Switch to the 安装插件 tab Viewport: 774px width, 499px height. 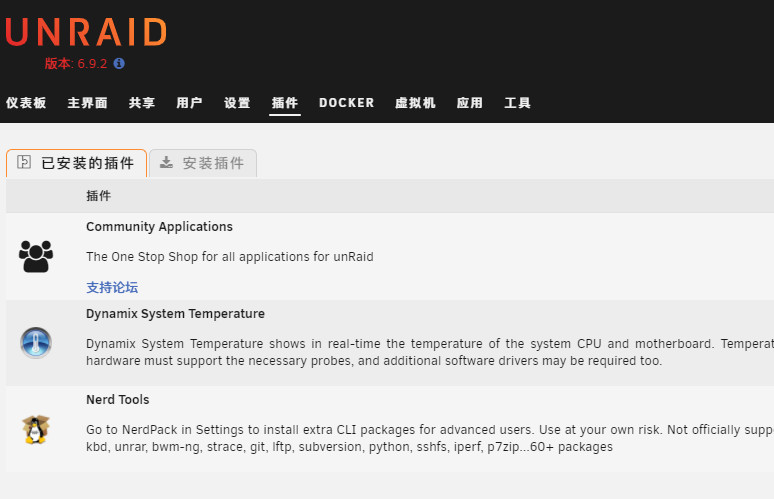pos(203,163)
